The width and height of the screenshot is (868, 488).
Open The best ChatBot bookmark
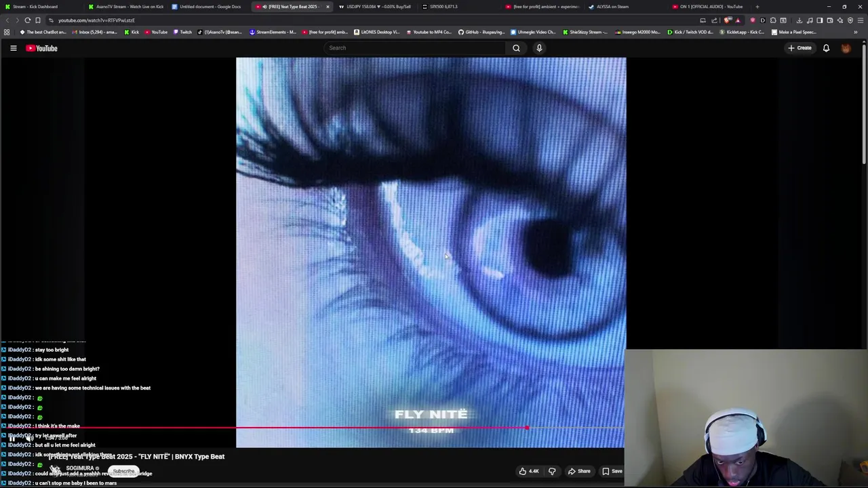[x=43, y=32]
